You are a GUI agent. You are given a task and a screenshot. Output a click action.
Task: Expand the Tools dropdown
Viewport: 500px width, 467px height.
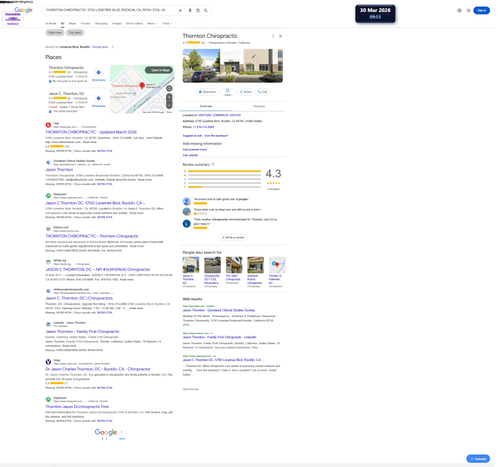[x=167, y=23]
